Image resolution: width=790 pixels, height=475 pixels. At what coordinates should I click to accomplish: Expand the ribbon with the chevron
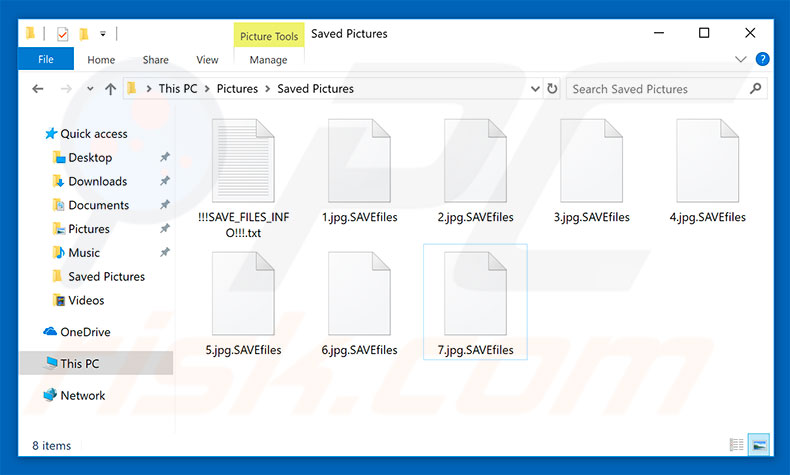coord(743,60)
